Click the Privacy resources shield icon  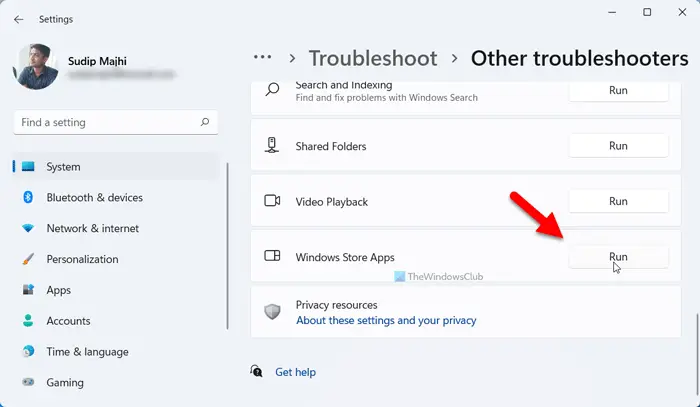click(x=272, y=311)
